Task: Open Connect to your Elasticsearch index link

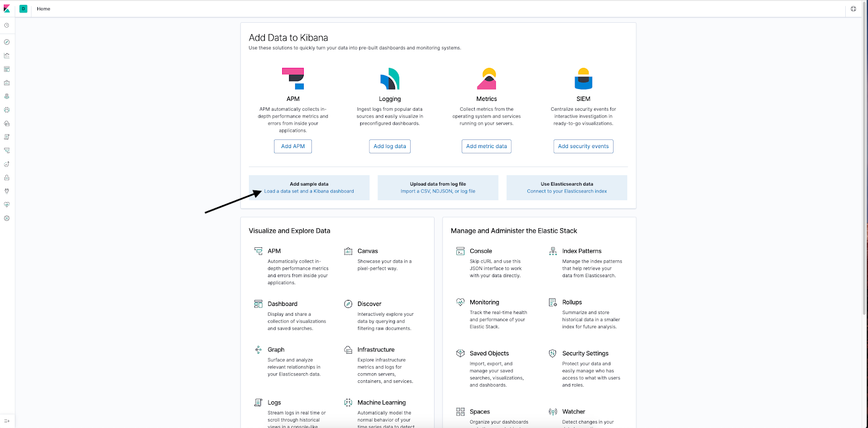Action: (567, 191)
